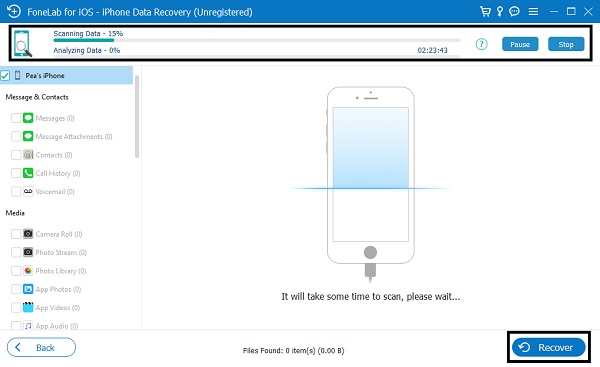Click the help question mark icon

point(481,44)
